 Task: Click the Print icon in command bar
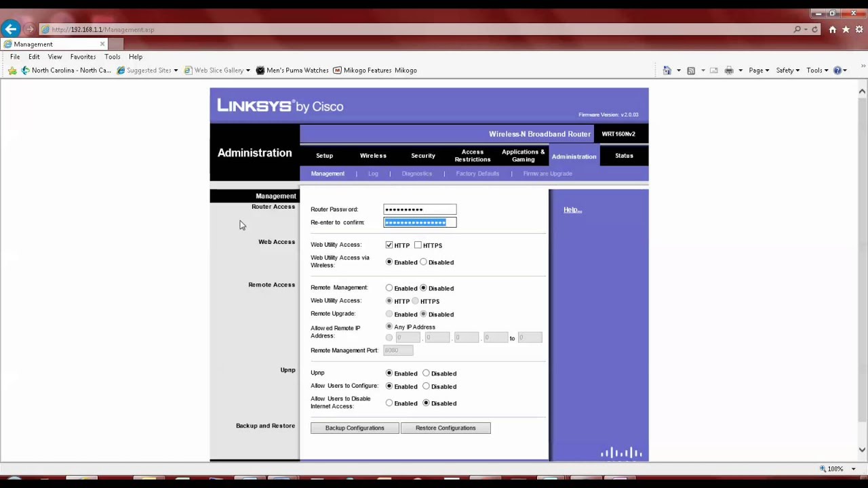tap(729, 70)
